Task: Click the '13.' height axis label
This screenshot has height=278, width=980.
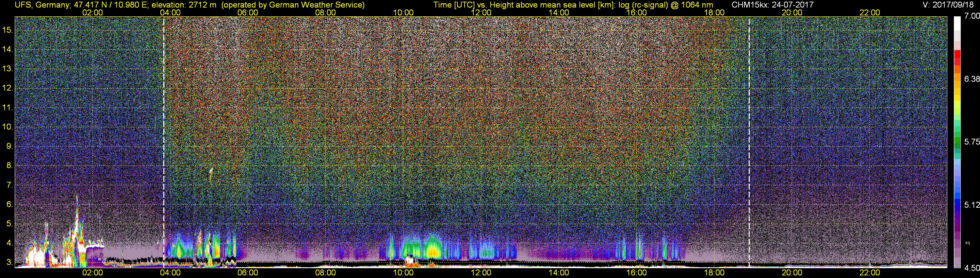Action: click(8, 69)
